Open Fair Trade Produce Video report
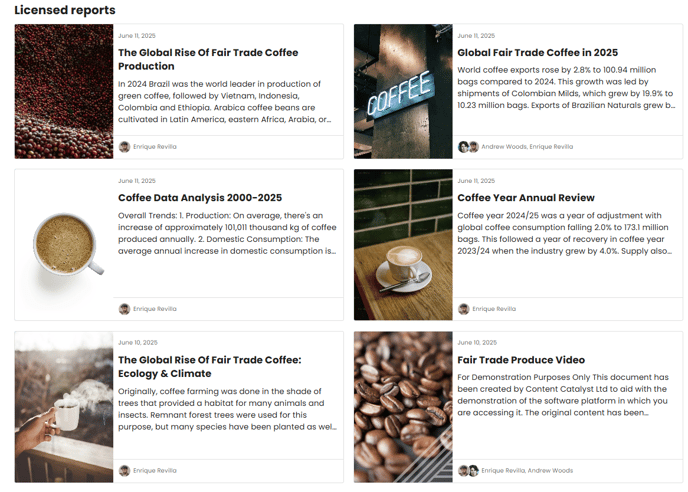Screen dimensions: 688x492 (521, 360)
